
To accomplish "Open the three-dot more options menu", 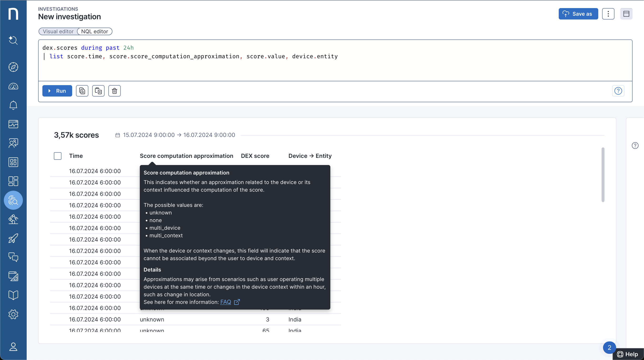I will pos(608,14).
